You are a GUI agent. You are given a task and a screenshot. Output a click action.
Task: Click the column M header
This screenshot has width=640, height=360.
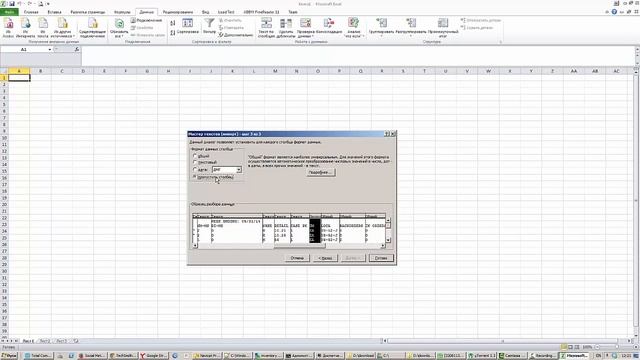(275, 71)
